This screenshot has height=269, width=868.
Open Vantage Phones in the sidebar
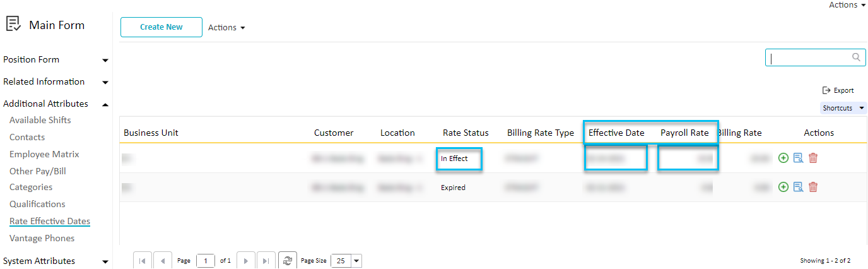[x=42, y=238]
